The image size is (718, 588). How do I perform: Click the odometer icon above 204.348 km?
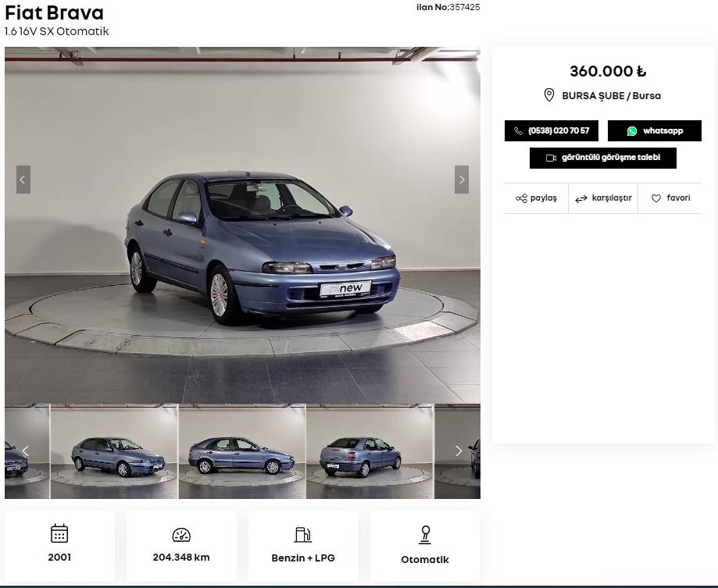tap(181, 535)
